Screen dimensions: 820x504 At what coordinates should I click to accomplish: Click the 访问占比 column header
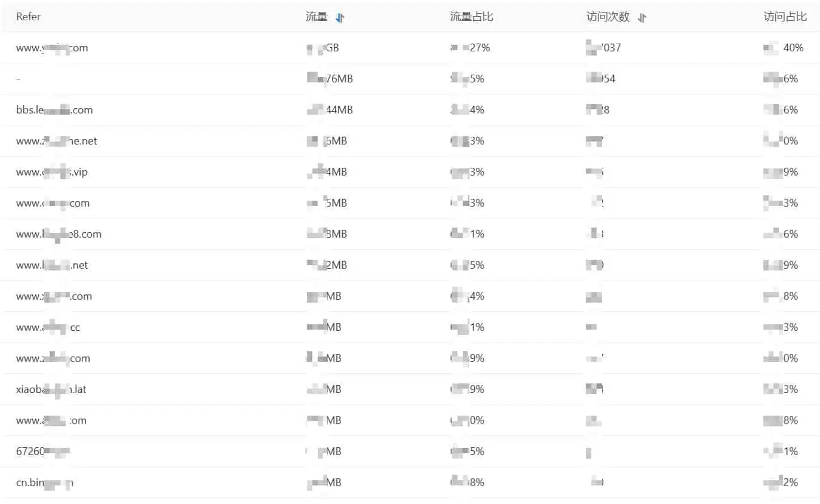(785, 17)
